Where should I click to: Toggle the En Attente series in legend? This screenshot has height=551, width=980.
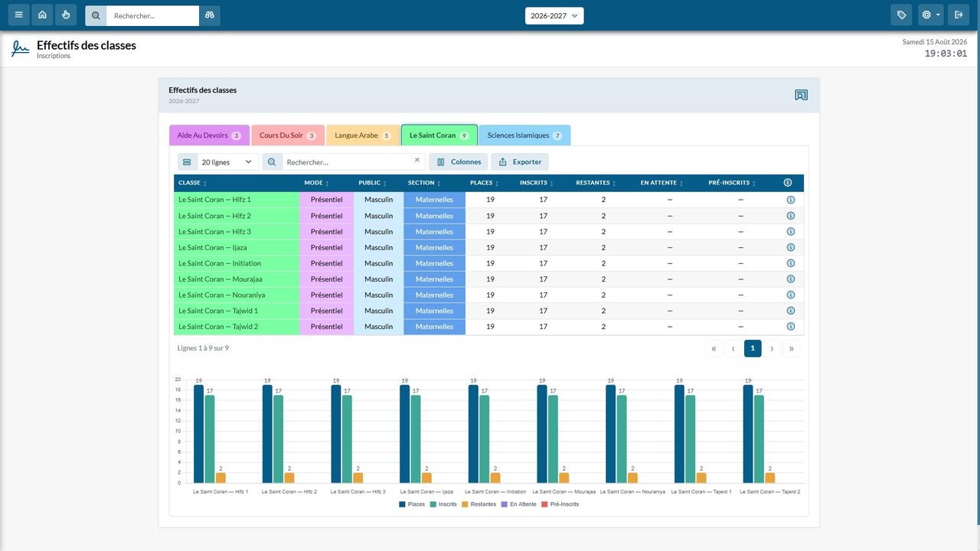(518, 504)
